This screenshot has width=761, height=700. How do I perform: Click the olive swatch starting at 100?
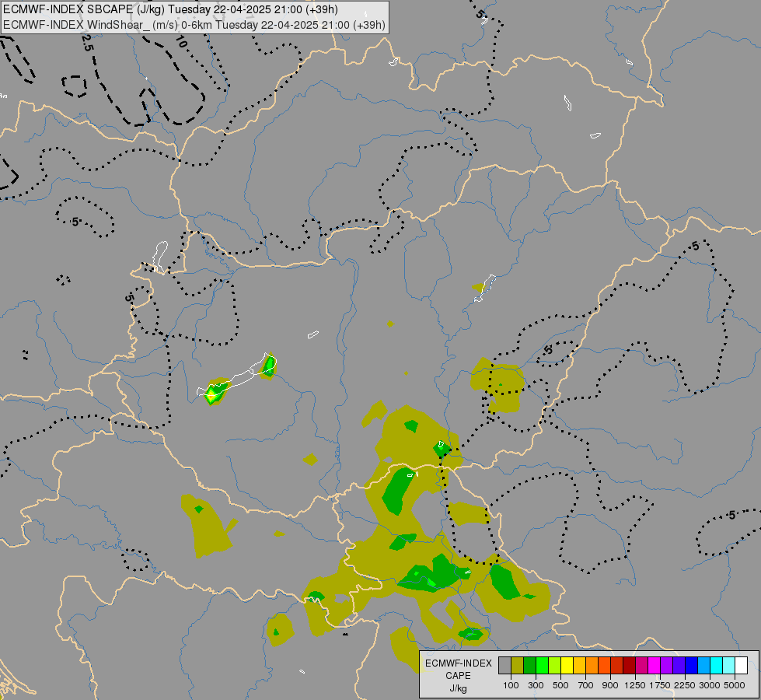pos(518,666)
